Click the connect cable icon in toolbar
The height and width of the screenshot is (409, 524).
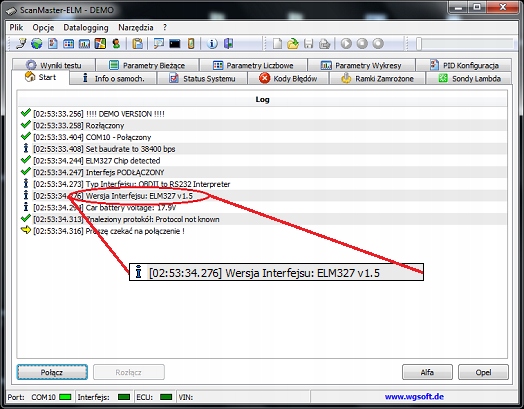(x=21, y=43)
